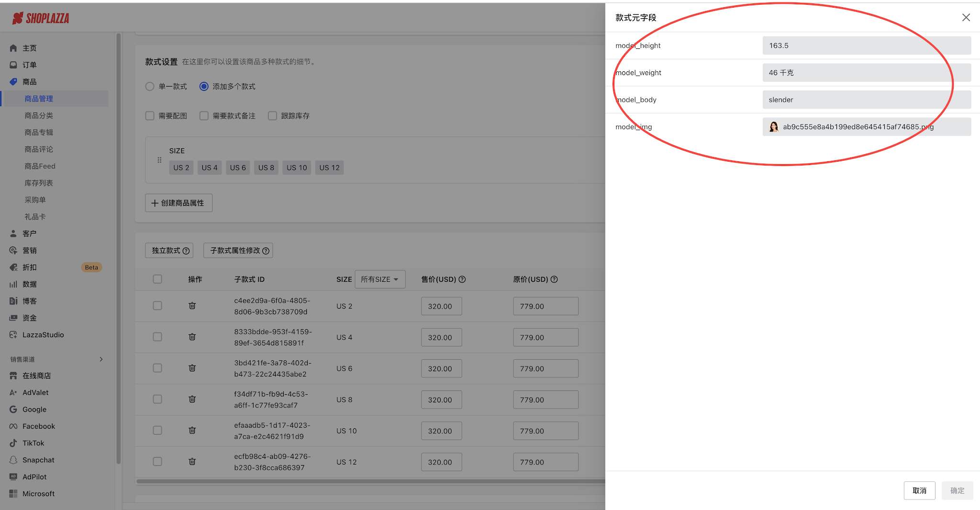980x510 pixels.
Task: Click the original price field for US 4
Action: [x=546, y=337]
